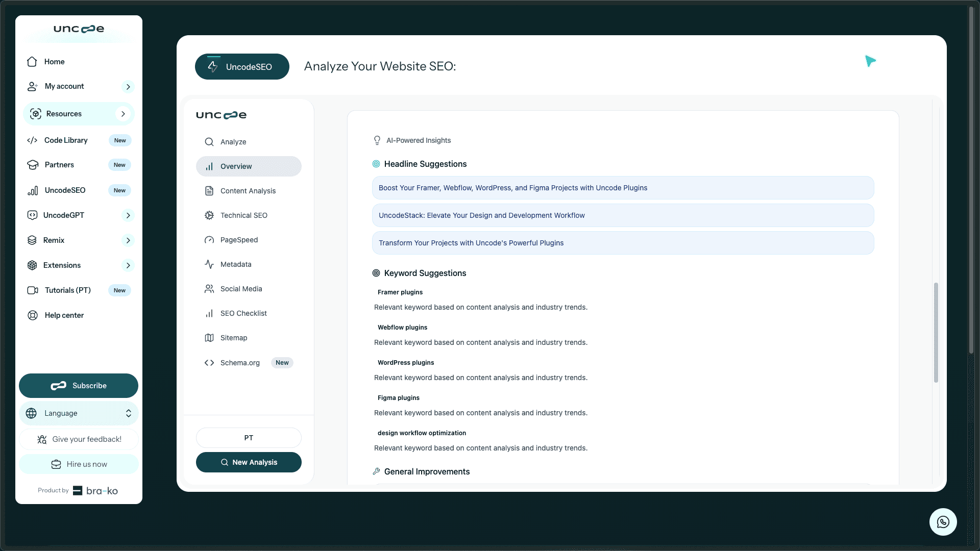Click the Home house icon
This screenshot has width=980, height=551.
click(x=32, y=62)
